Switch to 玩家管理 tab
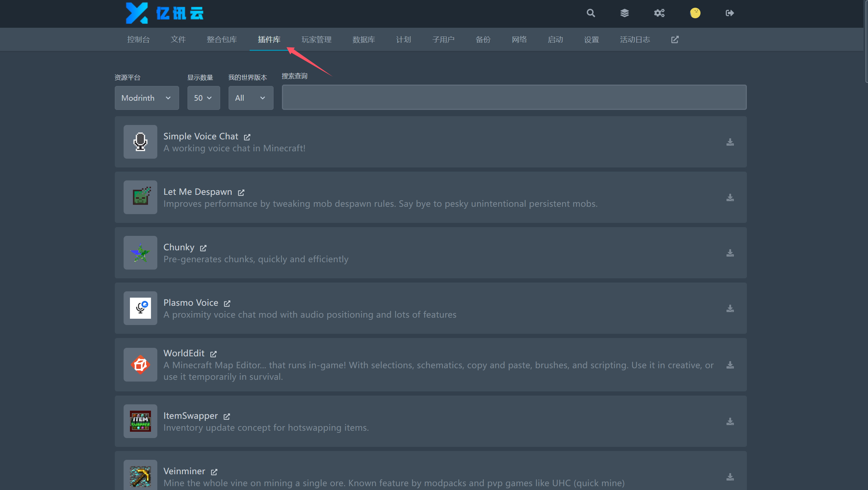The height and width of the screenshot is (490, 868). pyautogui.click(x=316, y=39)
